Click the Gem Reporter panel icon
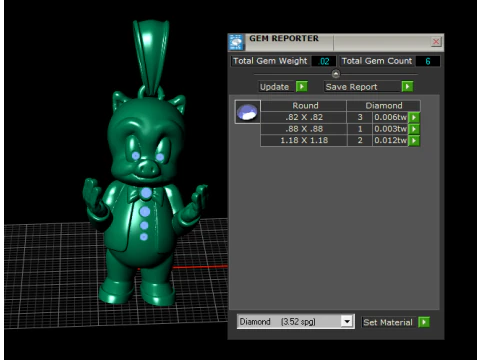 click(x=236, y=42)
